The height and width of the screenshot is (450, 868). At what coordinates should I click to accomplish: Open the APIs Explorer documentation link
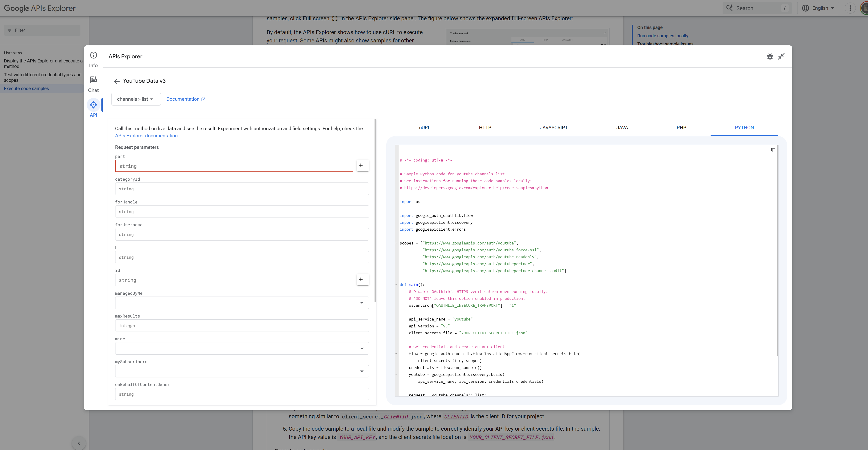[x=146, y=136]
